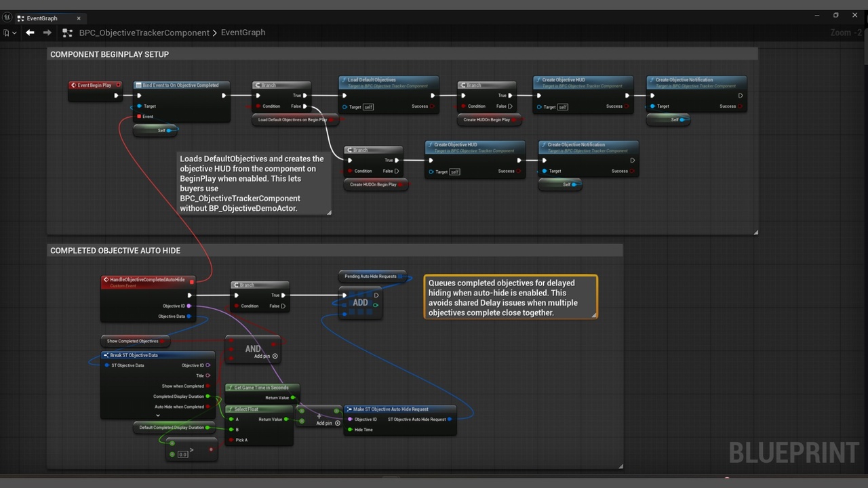The width and height of the screenshot is (868, 488).
Task: Click Hide Time pin on Make ST node
Action: [350, 430]
